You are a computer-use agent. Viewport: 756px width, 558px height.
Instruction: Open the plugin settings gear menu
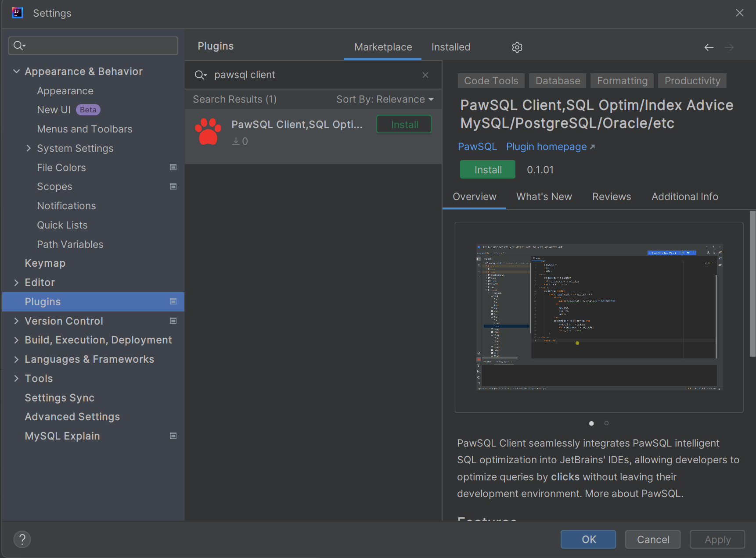tap(517, 47)
